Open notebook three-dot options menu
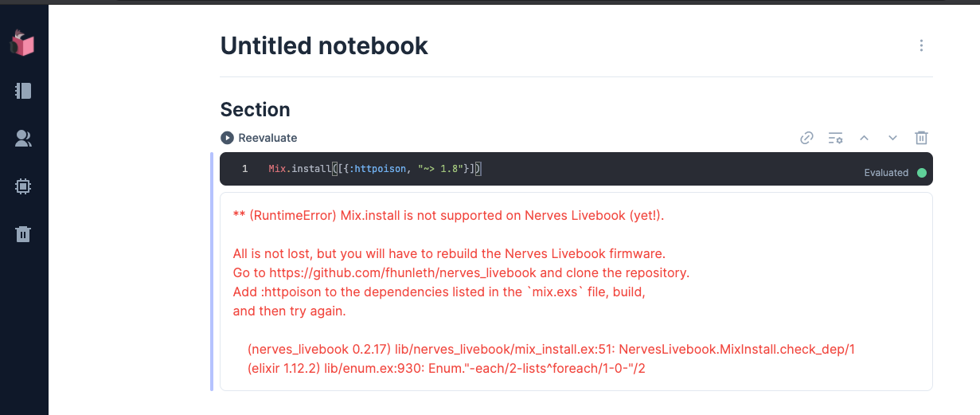980x415 pixels. click(x=921, y=45)
